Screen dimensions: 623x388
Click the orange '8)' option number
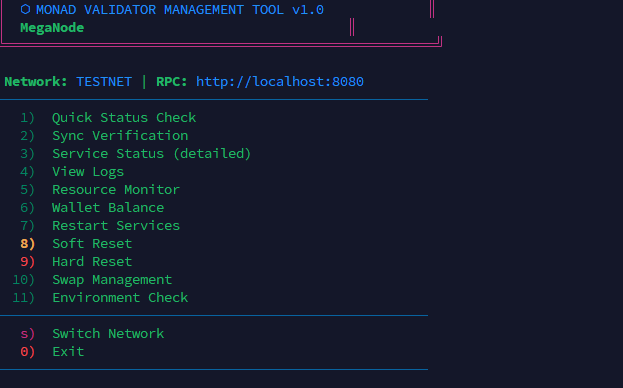coord(28,244)
